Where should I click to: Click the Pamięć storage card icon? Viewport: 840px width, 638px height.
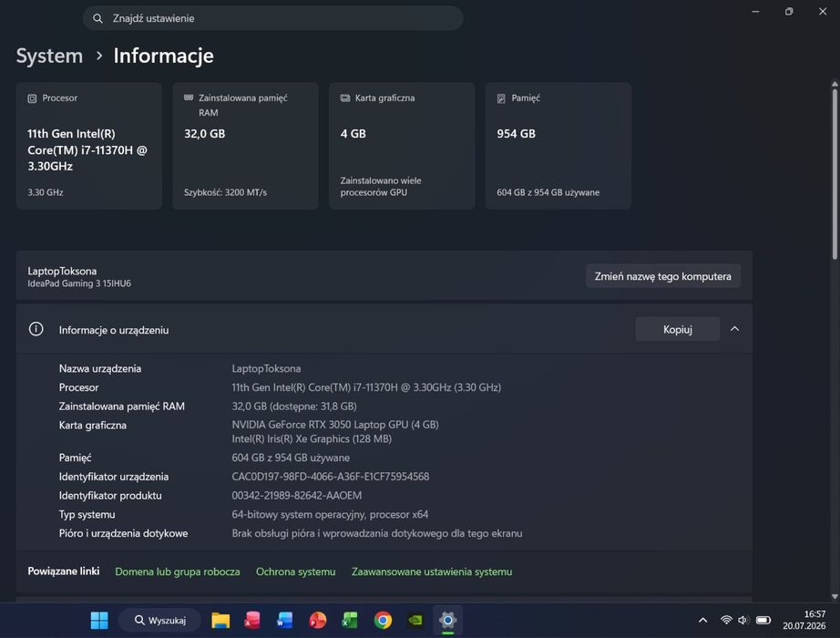(501, 98)
